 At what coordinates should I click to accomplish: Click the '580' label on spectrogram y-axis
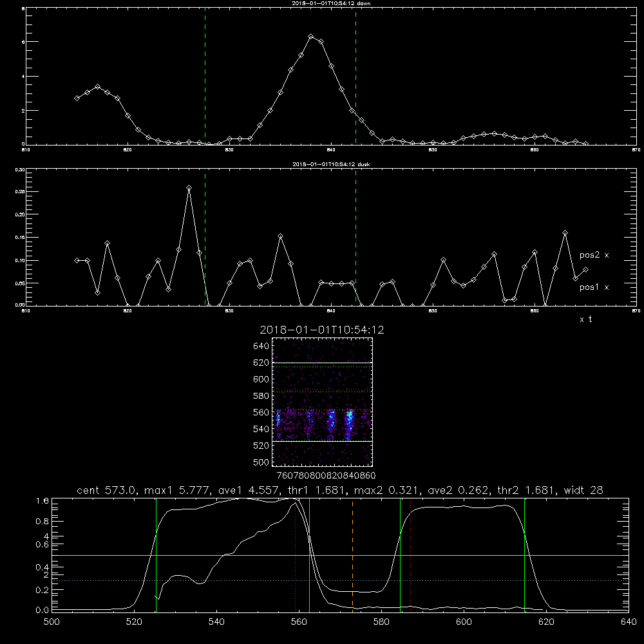click(261, 396)
